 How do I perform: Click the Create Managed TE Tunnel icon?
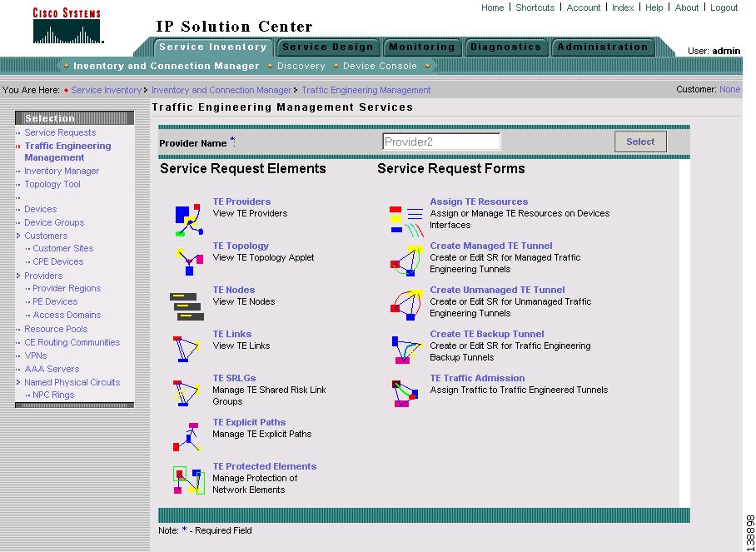(406, 261)
